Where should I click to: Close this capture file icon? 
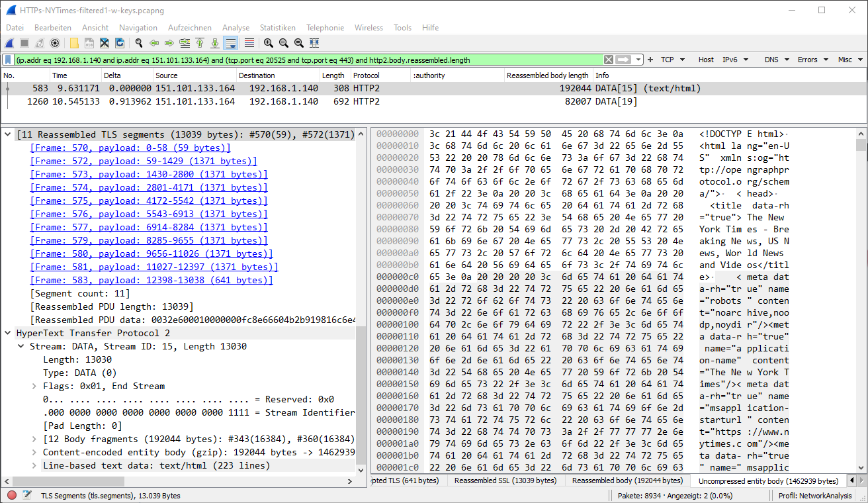tap(105, 43)
